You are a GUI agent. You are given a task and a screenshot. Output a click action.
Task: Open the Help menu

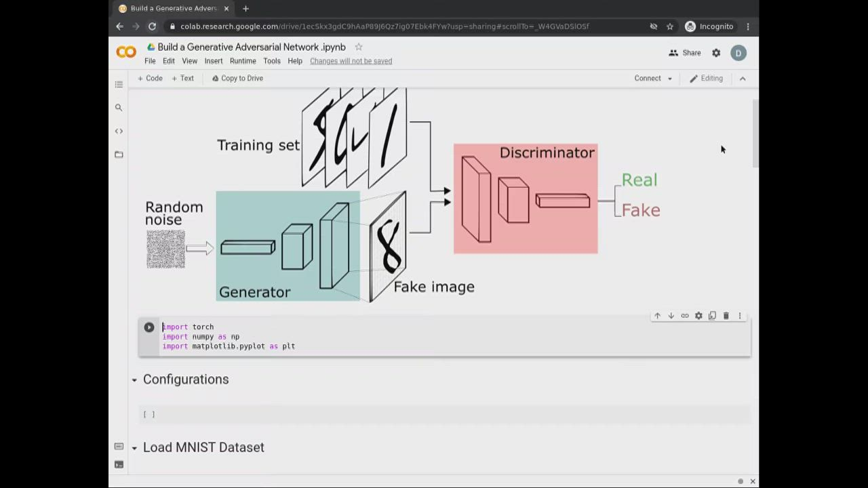click(295, 61)
